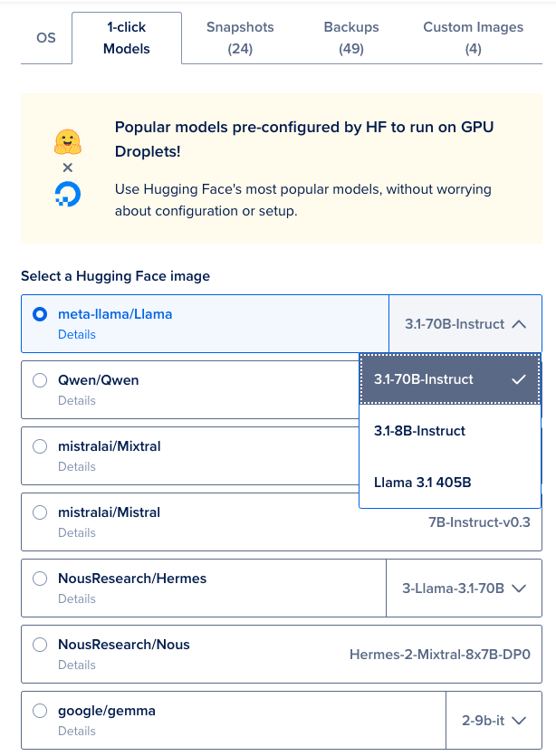556x756 pixels.
Task: Open Details link under meta-llama/Llama
Action: (77, 334)
